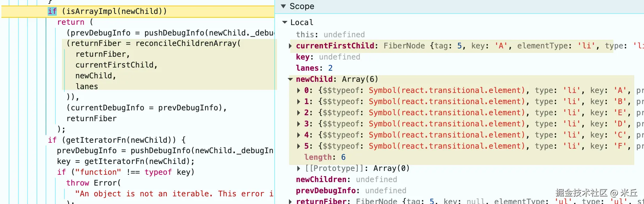Expand the [[Prototype]] Array(0) entry
Screen dimensions: 644x204
pos(299,168)
